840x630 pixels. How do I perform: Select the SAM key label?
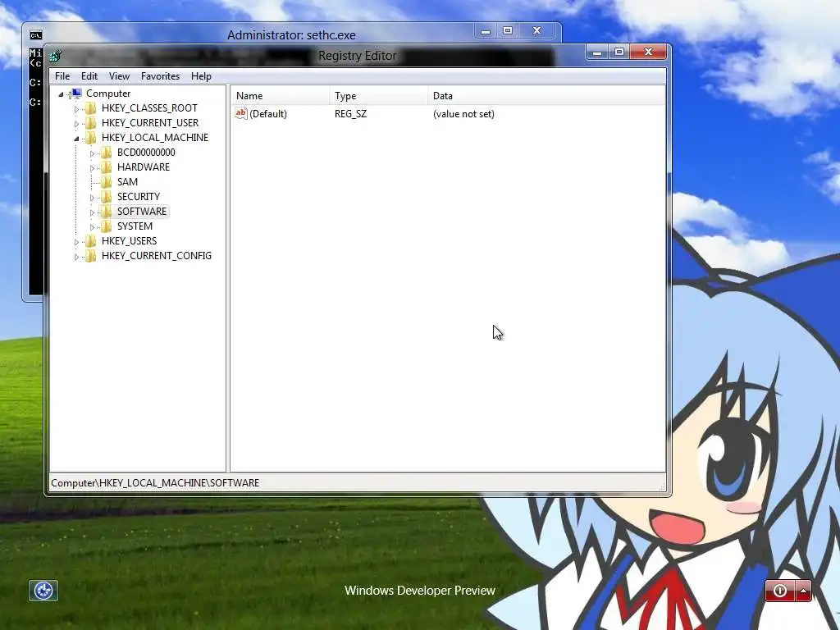tap(127, 181)
